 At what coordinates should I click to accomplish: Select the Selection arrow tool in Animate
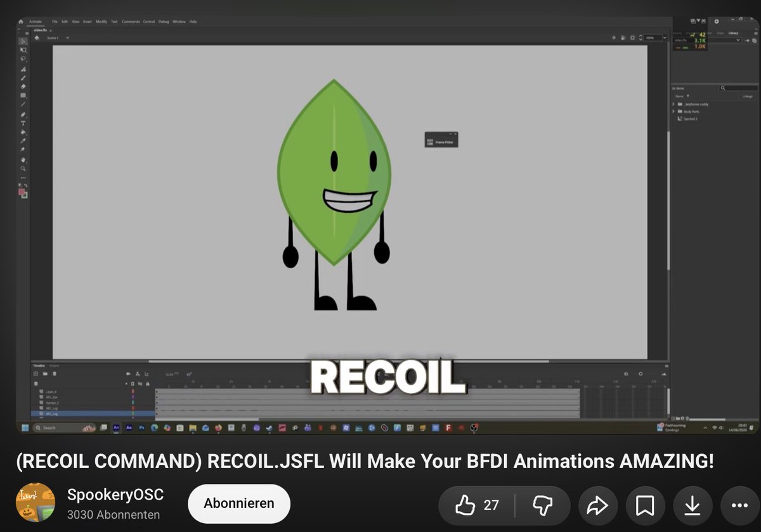click(23, 41)
